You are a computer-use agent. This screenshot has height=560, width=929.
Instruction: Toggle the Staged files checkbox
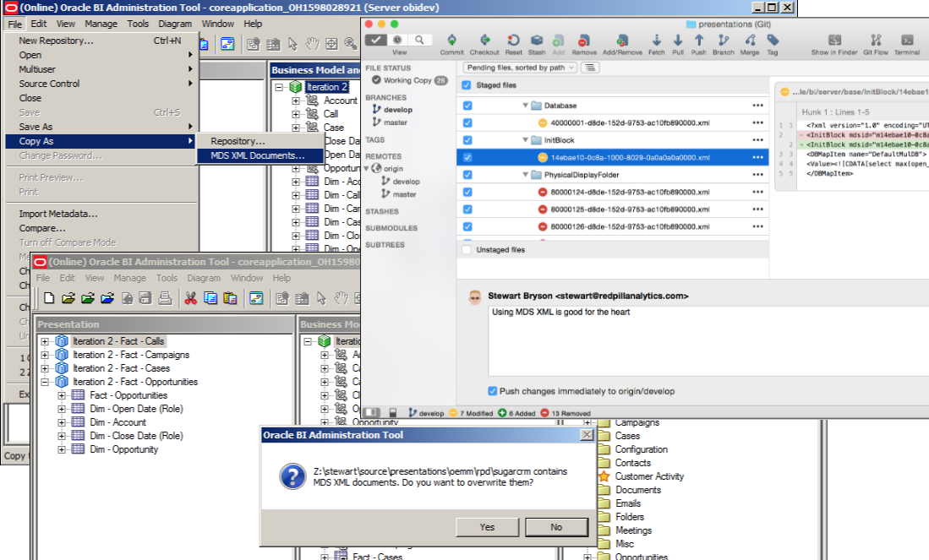pos(467,85)
